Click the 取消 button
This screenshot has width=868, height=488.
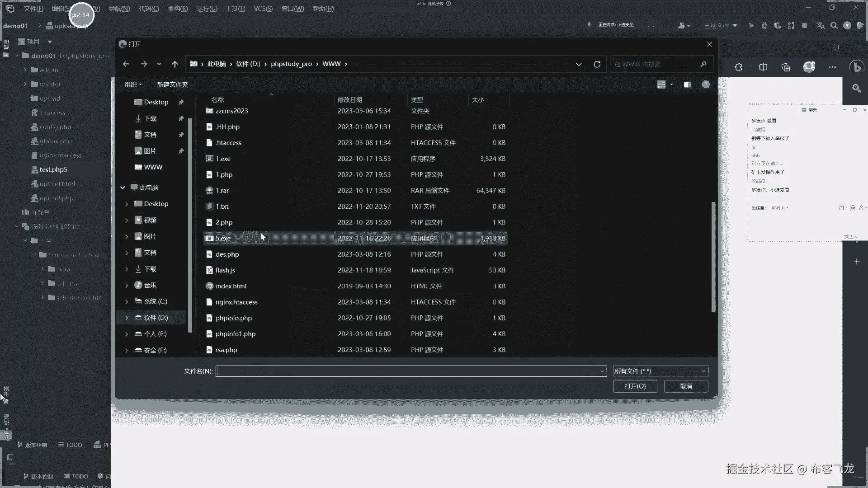pyautogui.click(x=686, y=386)
